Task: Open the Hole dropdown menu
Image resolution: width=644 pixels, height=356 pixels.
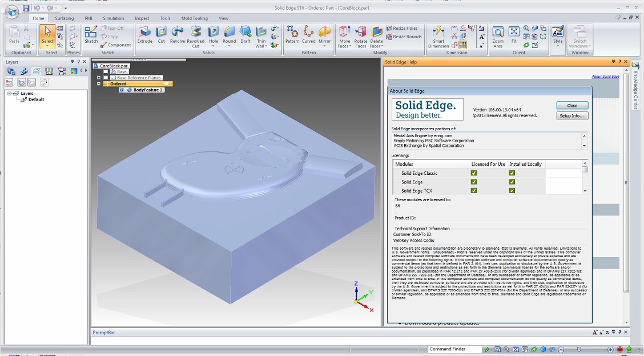Action: coord(213,46)
